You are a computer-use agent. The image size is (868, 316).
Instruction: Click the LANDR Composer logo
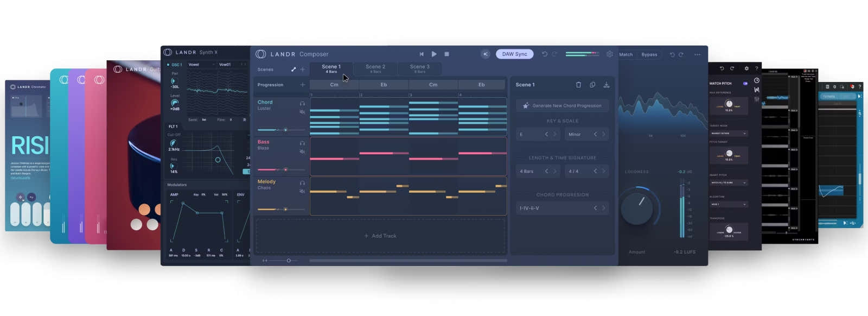click(x=292, y=54)
